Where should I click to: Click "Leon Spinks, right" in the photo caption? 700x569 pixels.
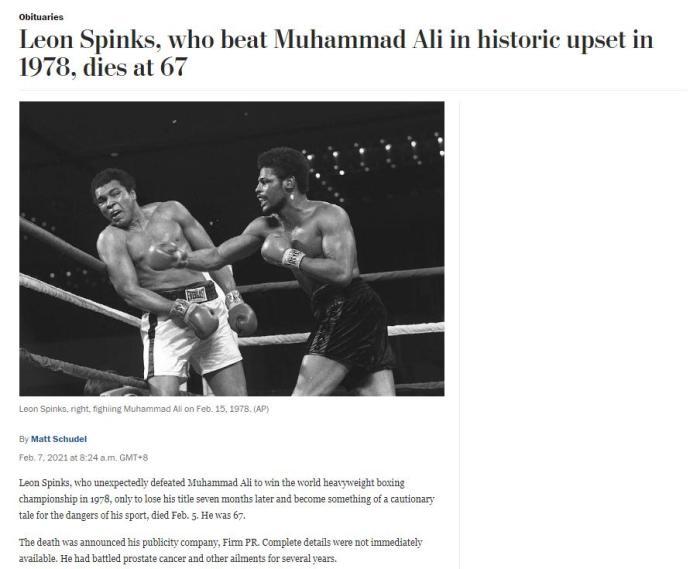pos(54,409)
